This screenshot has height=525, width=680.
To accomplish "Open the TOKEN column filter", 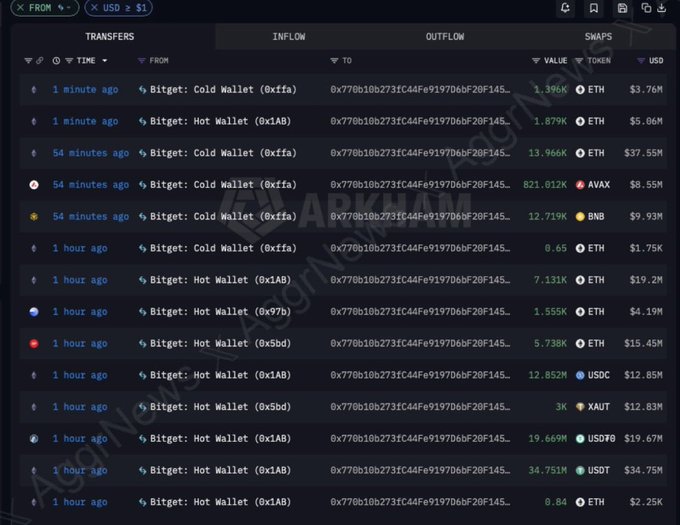I will tap(579, 61).
